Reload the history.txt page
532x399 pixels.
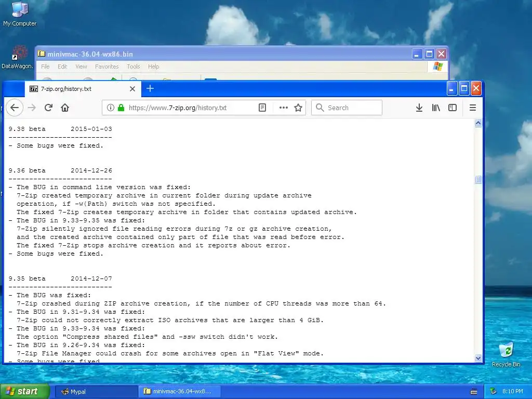[x=48, y=108]
